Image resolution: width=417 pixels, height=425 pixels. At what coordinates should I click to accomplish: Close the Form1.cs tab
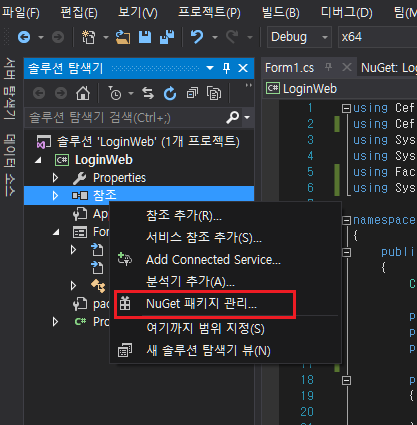[x=347, y=67]
